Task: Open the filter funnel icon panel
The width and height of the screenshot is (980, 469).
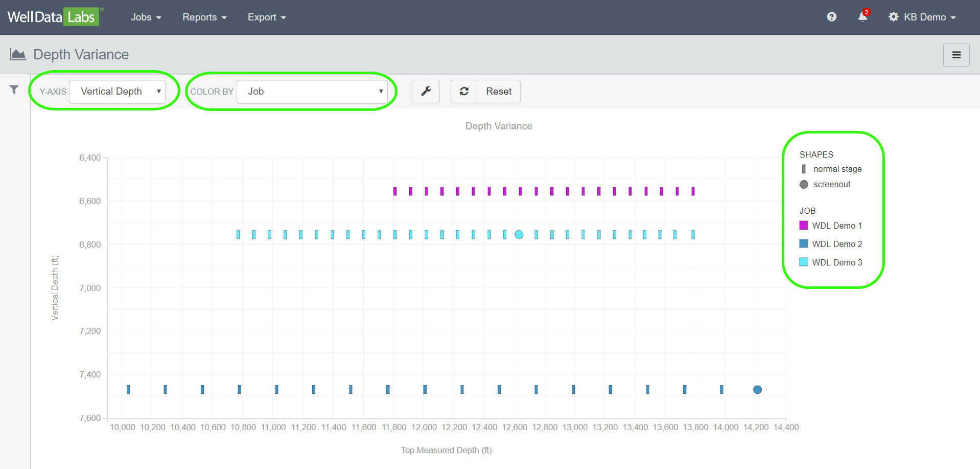Action: coord(14,90)
